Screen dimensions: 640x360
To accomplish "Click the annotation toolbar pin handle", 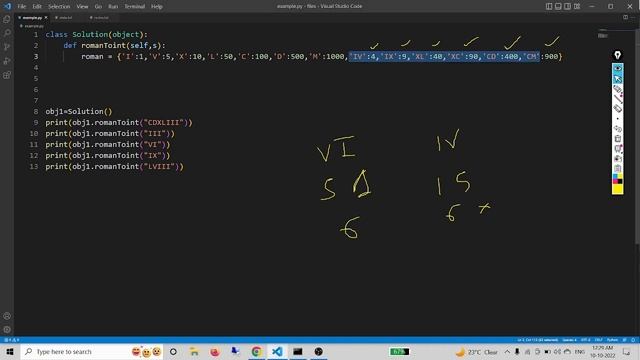I will [x=618, y=55].
